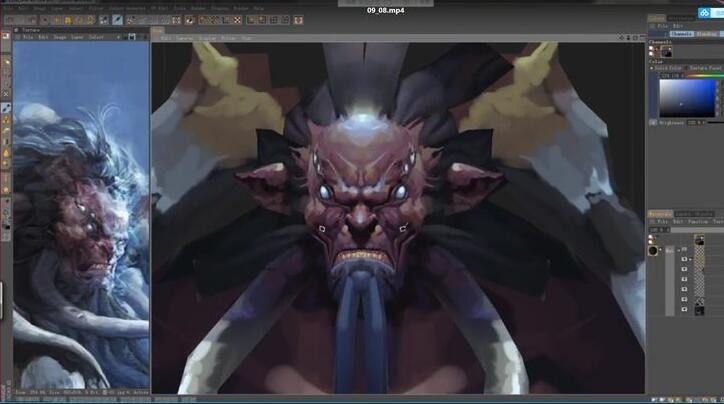Viewport: 724px width, 404px height.
Task: Click the Undo icon in the top toolbar
Action: (9, 20)
